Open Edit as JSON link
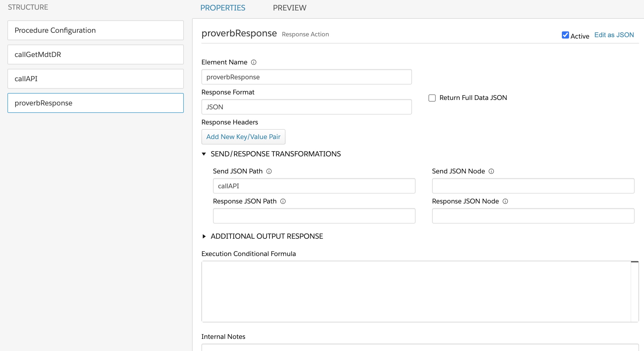644x351 pixels. pos(614,35)
